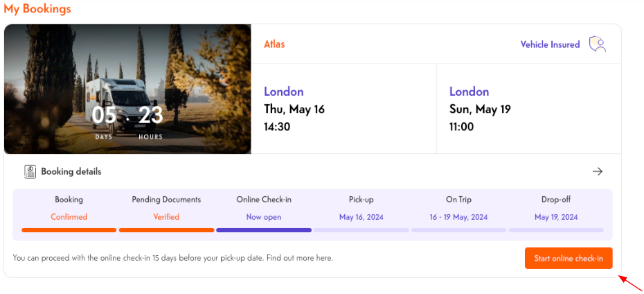This screenshot has width=644, height=294.
Task: Open booking details via right arrow
Action: click(x=598, y=171)
